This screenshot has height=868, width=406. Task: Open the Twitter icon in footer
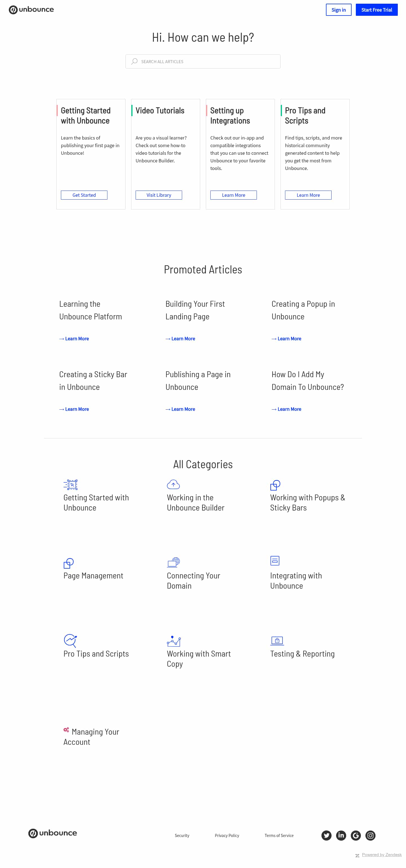pyautogui.click(x=326, y=835)
